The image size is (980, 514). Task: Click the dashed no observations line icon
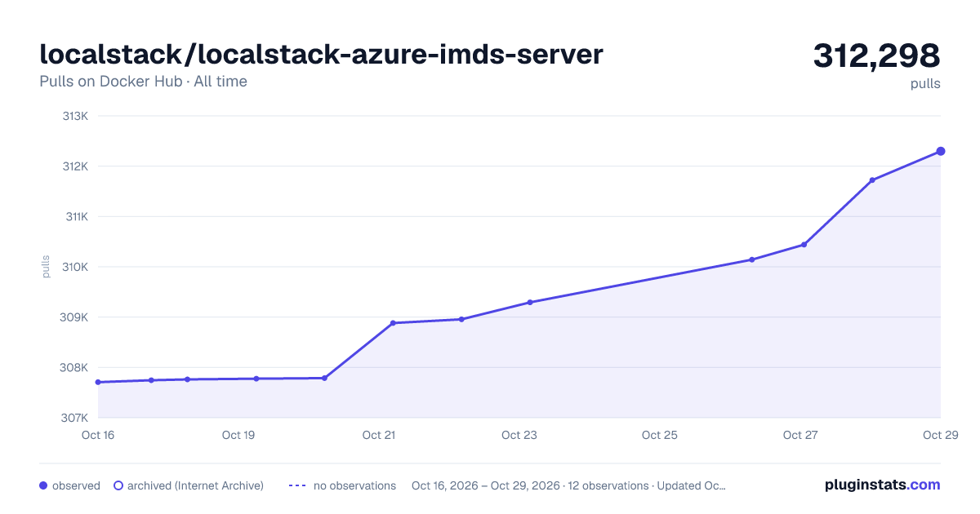pyautogui.click(x=297, y=485)
